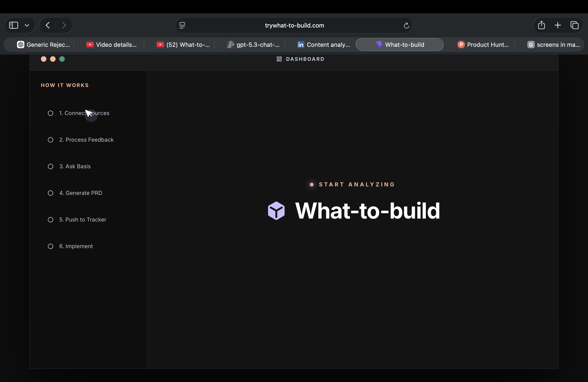588x382 pixels.
Task: Reload the current page
Action: coord(406,25)
